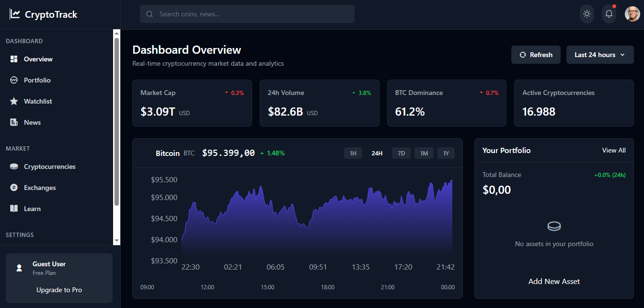This screenshot has width=644, height=308.
Task: Select the 1M chart range
Action: (424, 154)
